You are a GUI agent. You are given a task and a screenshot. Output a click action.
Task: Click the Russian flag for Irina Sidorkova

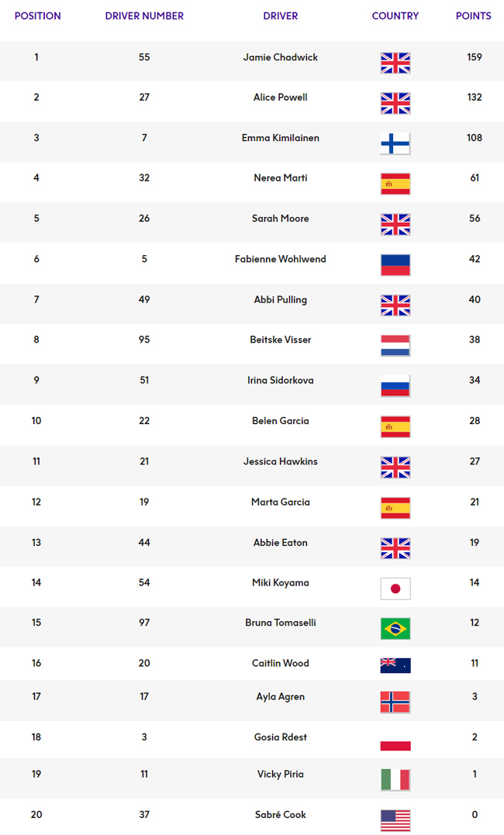(395, 386)
